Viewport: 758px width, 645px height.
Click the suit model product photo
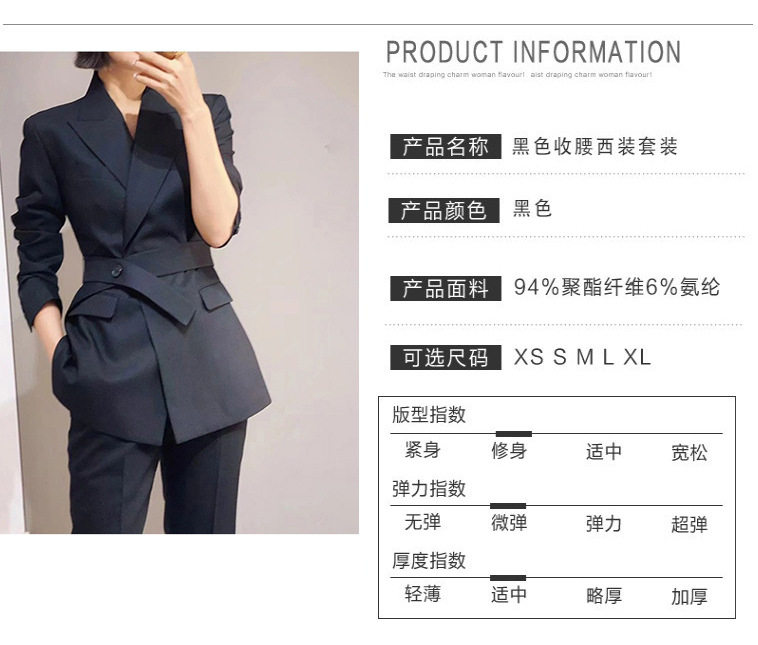(179, 293)
